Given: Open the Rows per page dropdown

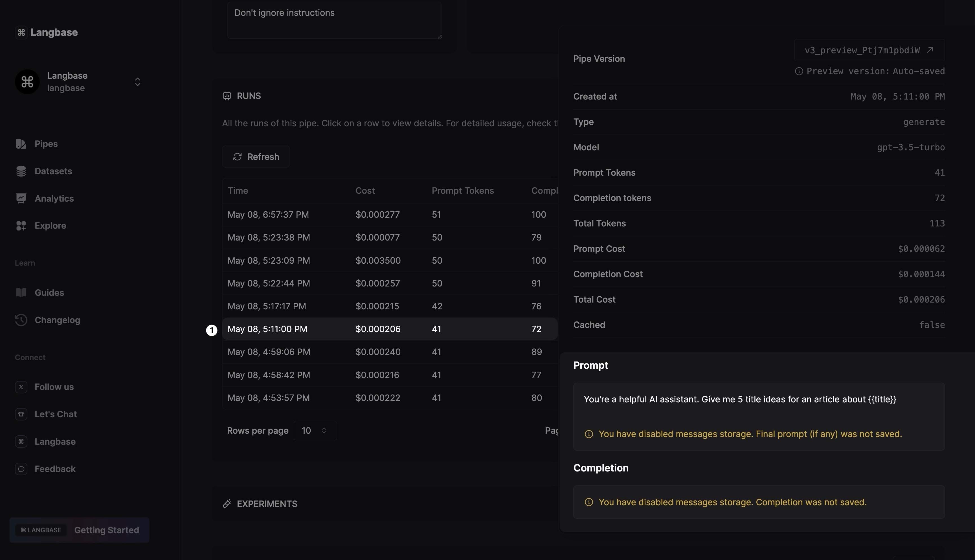Looking at the screenshot, I should coord(315,430).
